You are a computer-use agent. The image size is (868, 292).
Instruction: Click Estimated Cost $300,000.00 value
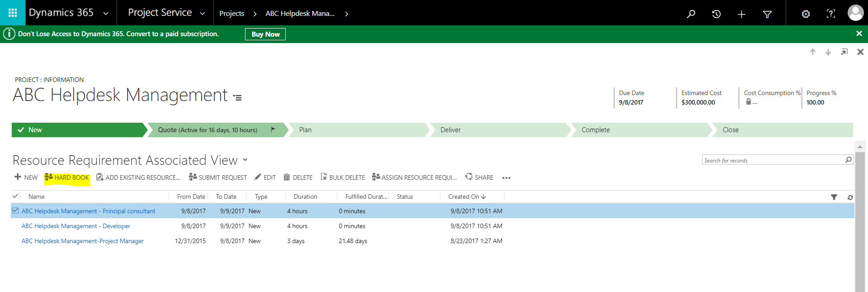pos(698,103)
